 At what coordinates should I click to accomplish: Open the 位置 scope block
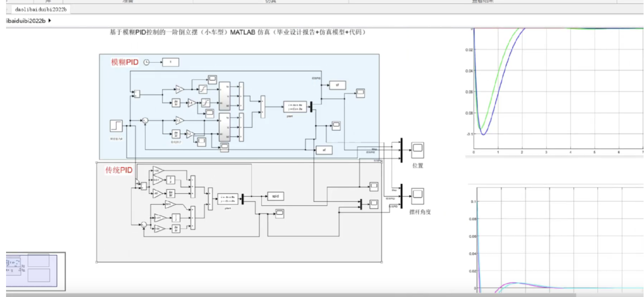pyautogui.click(x=418, y=150)
